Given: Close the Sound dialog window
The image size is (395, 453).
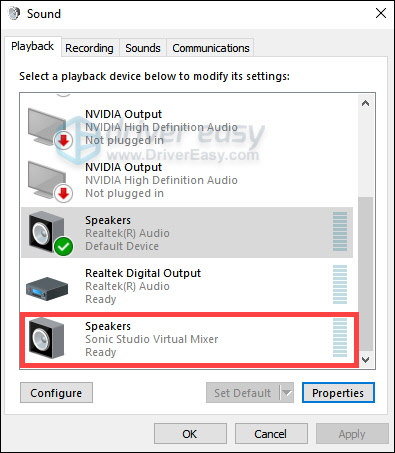Looking at the screenshot, I should [x=381, y=13].
